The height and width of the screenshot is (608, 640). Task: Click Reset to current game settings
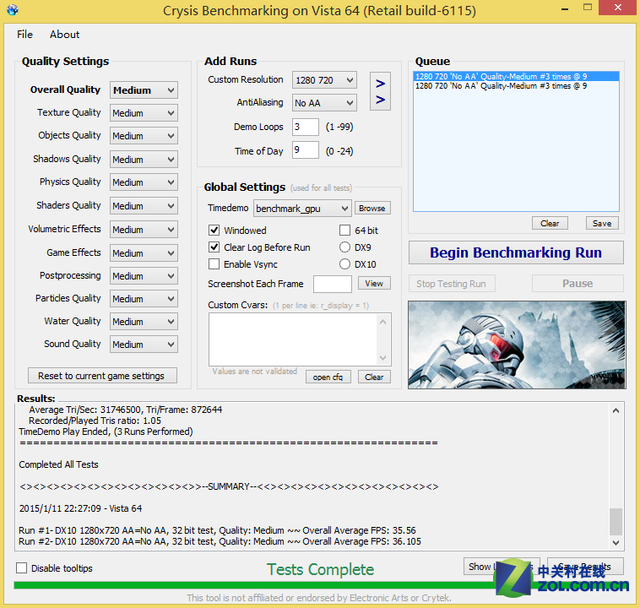click(x=102, y=376)
